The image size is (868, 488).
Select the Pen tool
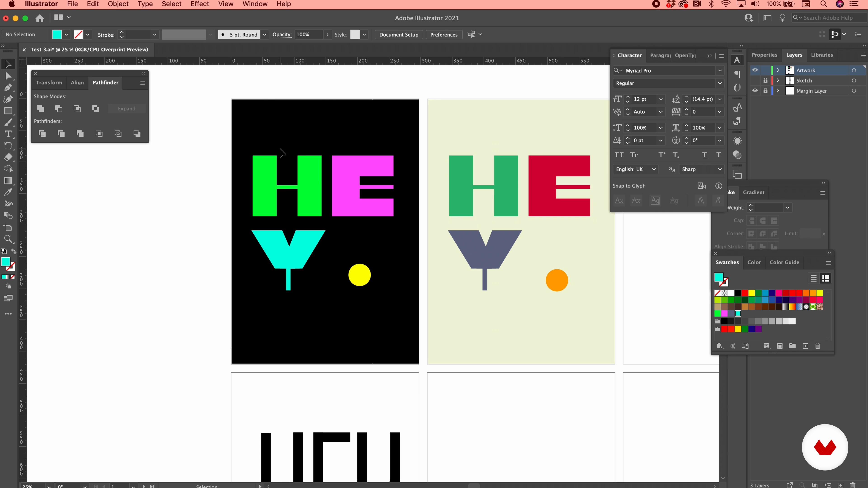click(x=8, y=88)
